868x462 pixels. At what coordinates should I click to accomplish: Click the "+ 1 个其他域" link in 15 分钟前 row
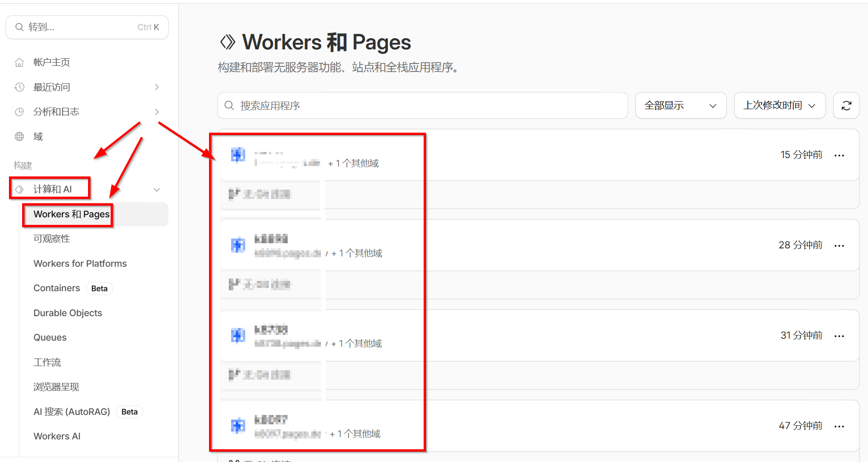pyautogui.click(x=354, y=163)
